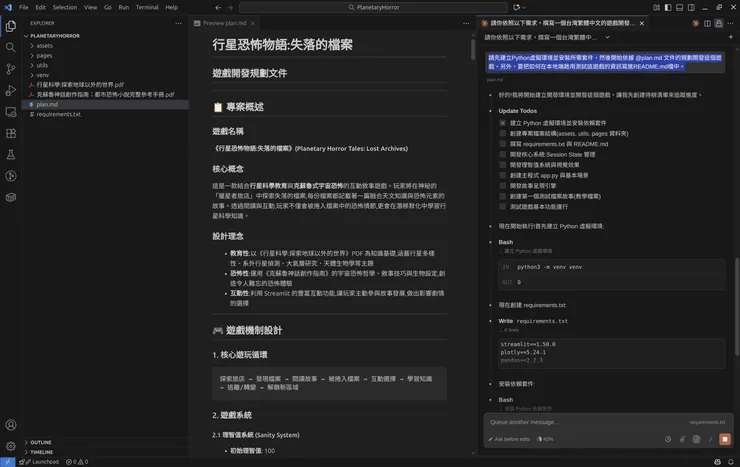Open Copilot dropdown arrow in title bar
The height and width of the screenshot is (467, 740).
(x=524, y=7)
